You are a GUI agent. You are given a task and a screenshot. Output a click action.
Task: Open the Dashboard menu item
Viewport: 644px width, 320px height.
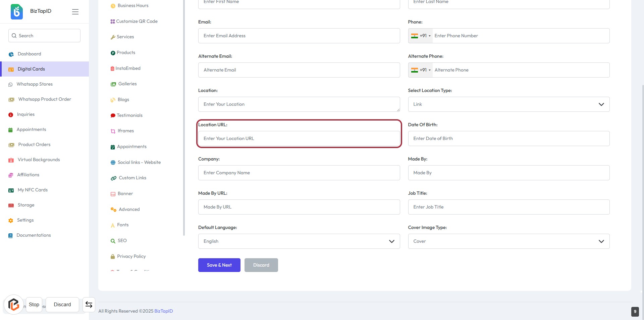click(29, 54)
